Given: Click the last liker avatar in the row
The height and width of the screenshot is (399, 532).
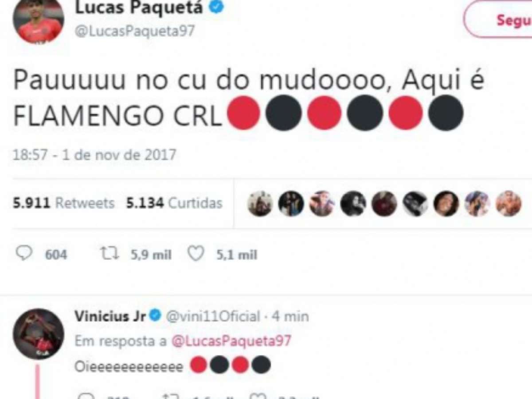Looking at the screenshot, I should pyautogui.click(x=509, y=203).
